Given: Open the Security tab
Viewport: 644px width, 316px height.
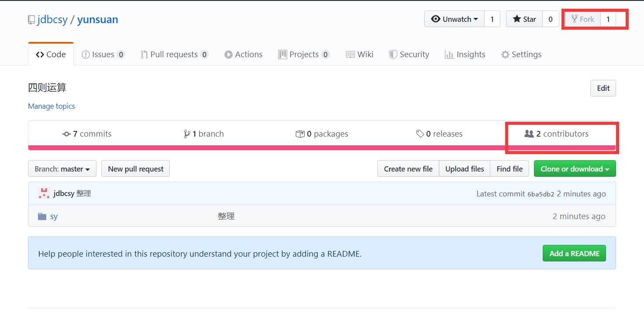Looking at the screenshot, I should [x=409, y=54].
